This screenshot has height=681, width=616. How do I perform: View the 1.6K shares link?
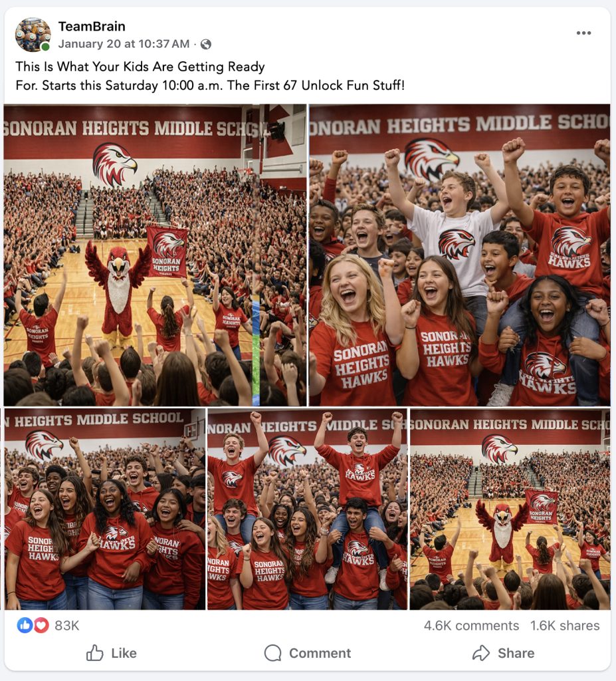[x=565, y=625]
